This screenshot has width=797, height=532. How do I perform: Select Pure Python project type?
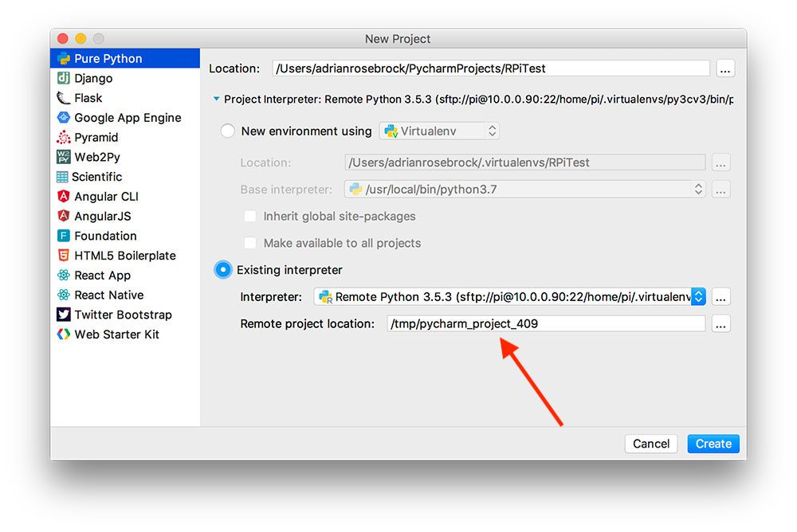tap(125, 58)
